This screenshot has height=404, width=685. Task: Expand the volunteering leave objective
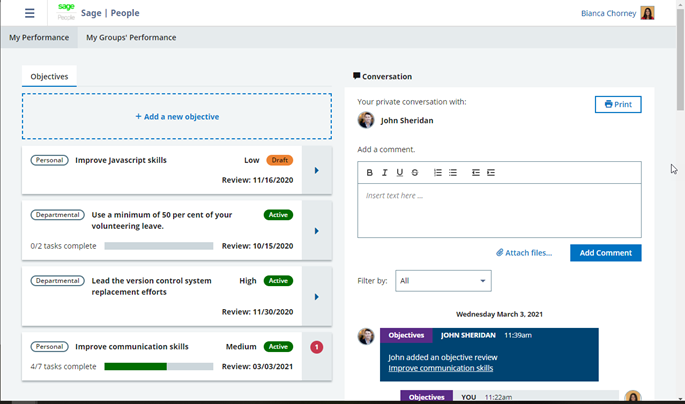316,231
